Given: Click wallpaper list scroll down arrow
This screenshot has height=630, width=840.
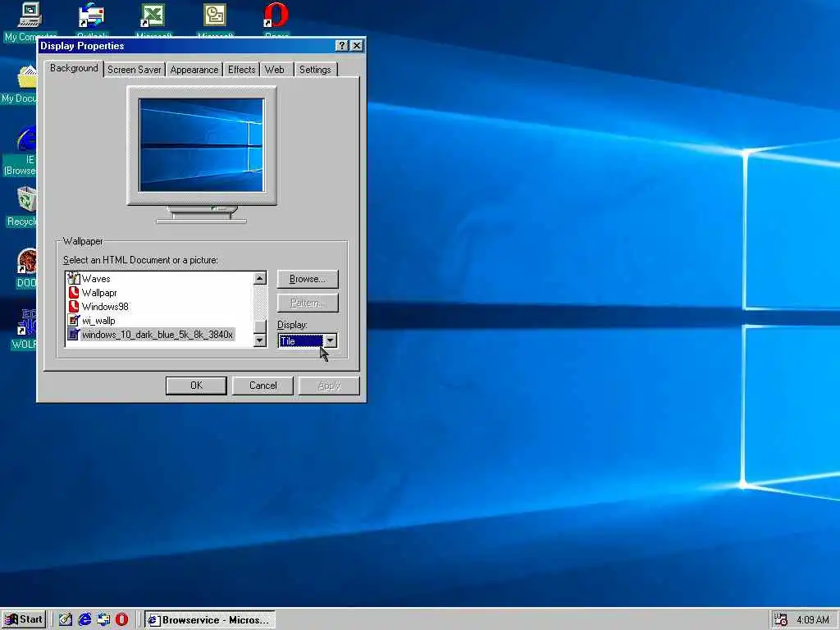Looking at the screenshot, I should [260, 340].
